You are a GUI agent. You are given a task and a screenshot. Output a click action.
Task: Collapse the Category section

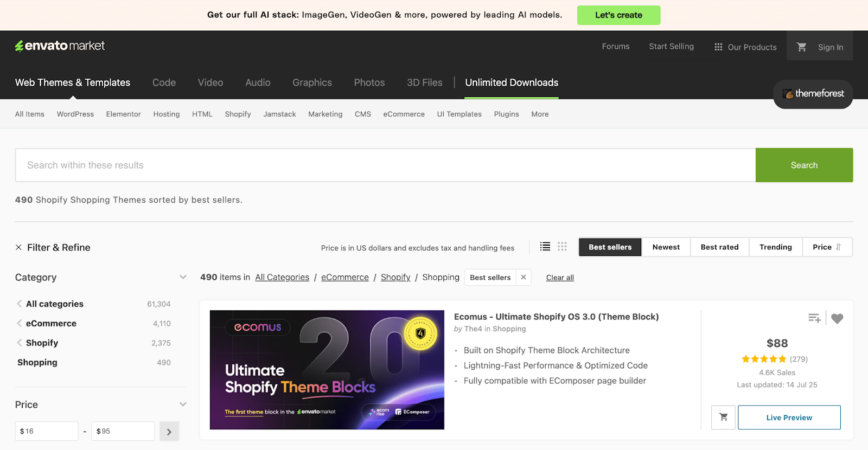(x=183, y=277)
